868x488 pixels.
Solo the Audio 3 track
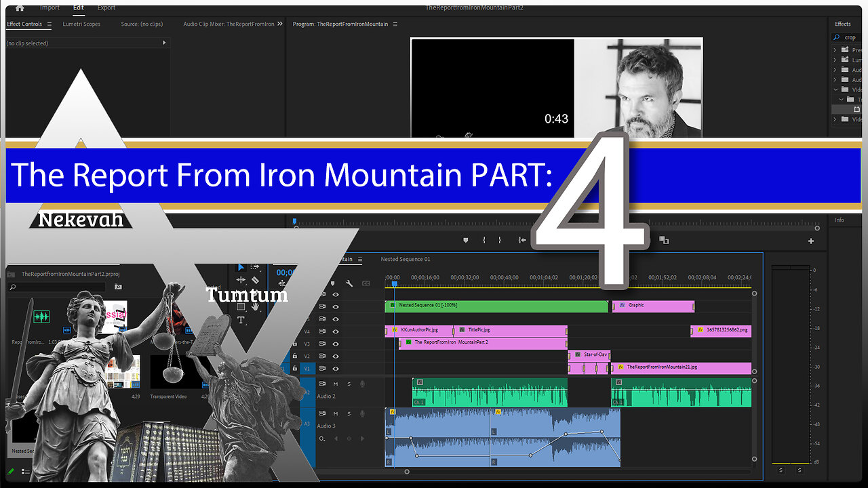click(348, 413)
